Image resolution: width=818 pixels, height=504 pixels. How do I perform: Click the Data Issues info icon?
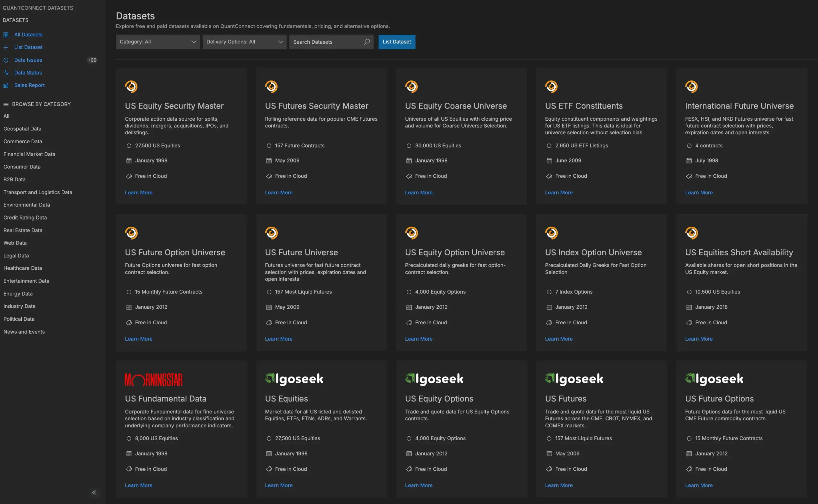click(6, 60)
